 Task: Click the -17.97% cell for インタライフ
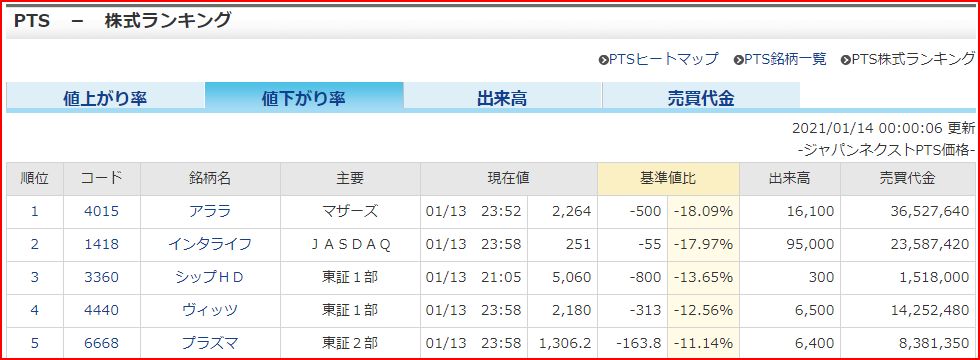tap(703, 244)
